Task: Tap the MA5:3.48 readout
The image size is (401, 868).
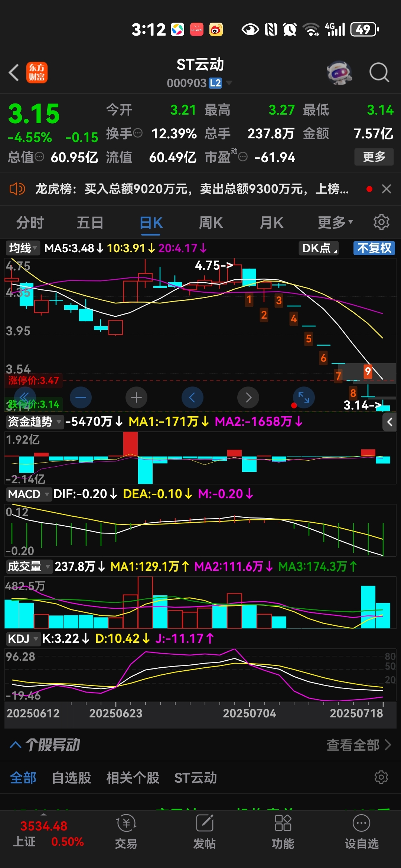Action: click(74, 248)
